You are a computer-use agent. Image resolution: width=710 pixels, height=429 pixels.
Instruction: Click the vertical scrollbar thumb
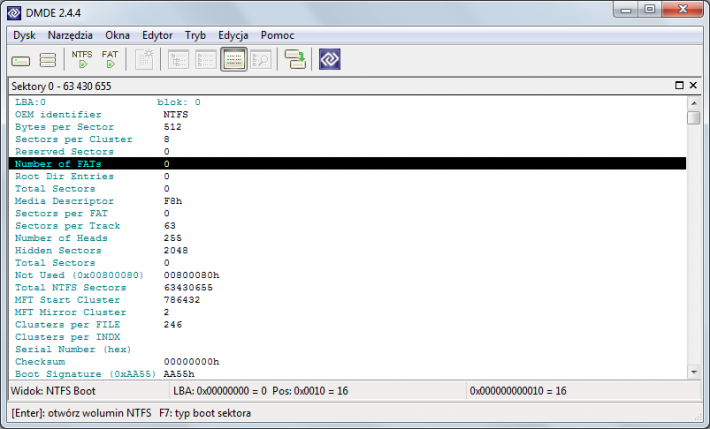point(694,118)
